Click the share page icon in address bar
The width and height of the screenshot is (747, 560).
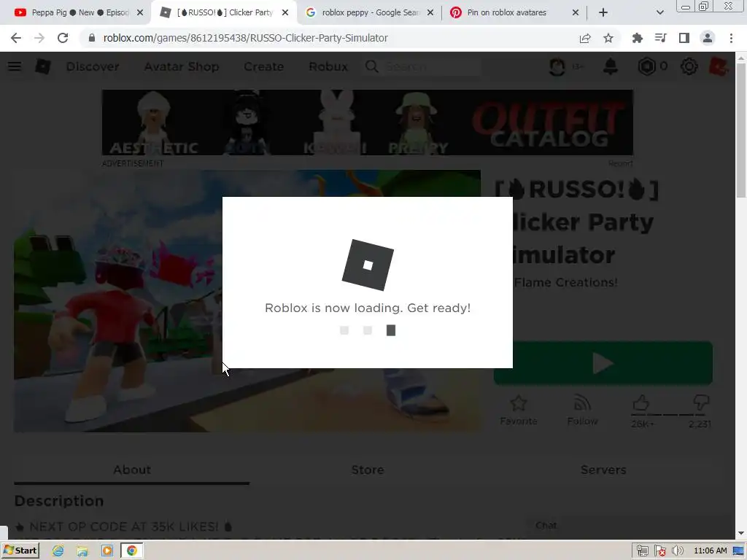coord(585,38)
